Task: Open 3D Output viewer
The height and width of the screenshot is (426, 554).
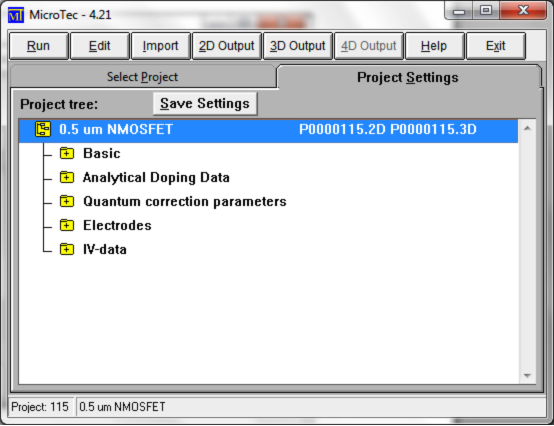Action: point(298,46)
